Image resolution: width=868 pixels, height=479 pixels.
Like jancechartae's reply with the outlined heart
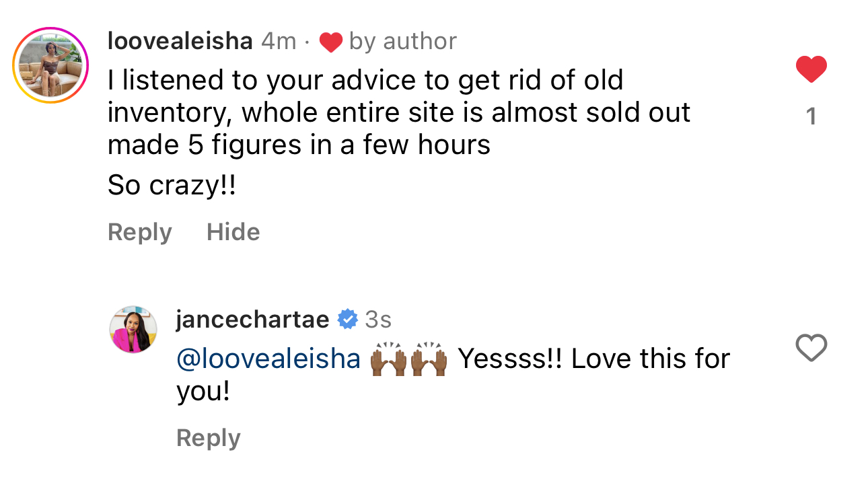[811, 348]
